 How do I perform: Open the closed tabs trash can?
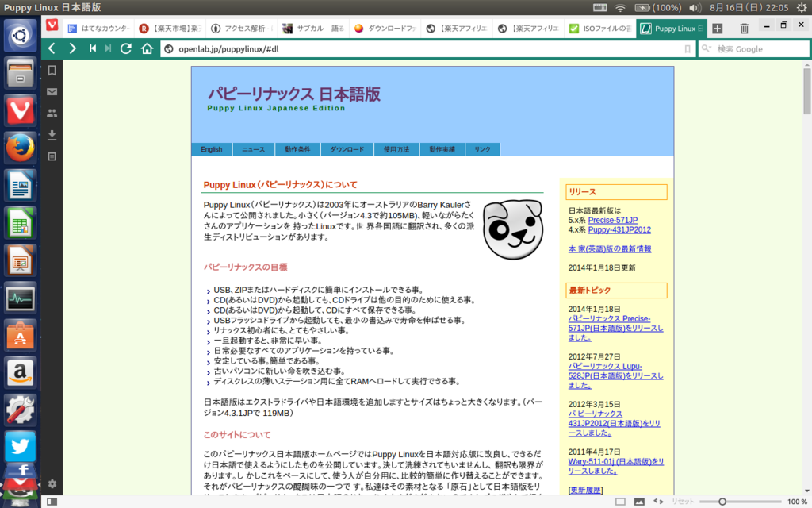pyautogui.click(x=744, y=29)
